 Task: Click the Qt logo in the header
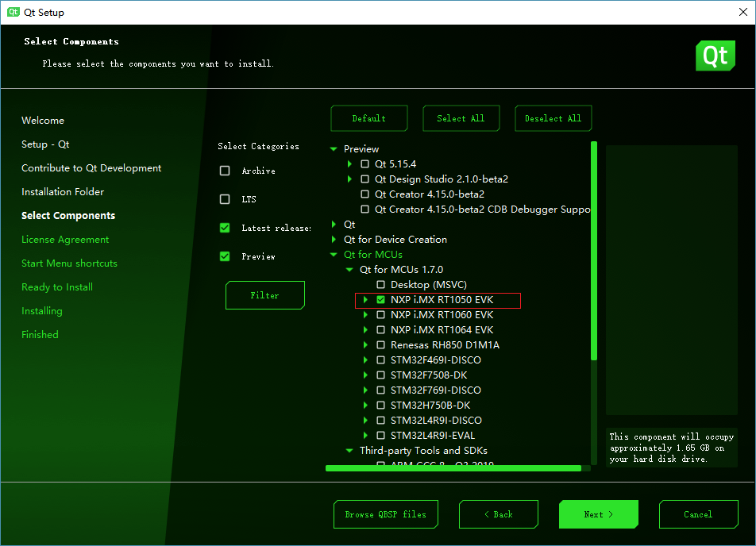tap(715, 56)
